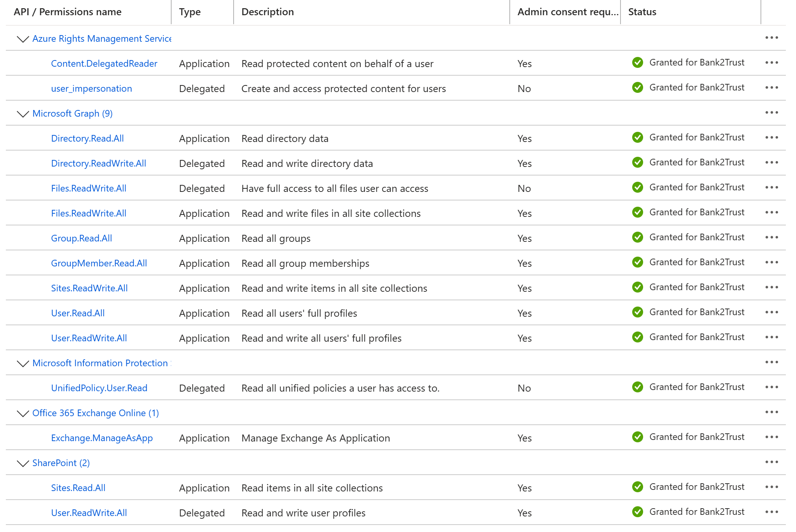The width and height of the screenshot is (796, 532).
Task: Open more options for Group.Read.All row
Action: [x=771, y=238]
